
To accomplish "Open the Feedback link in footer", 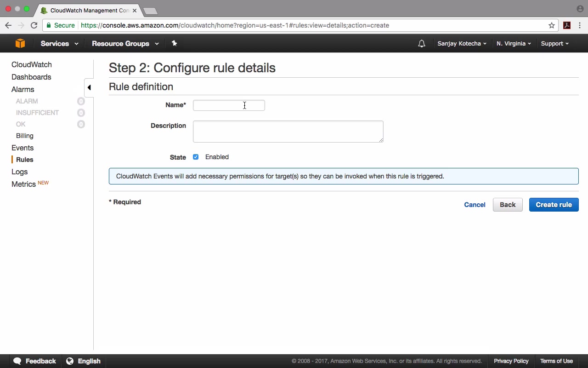I will (x=40, y=361).
